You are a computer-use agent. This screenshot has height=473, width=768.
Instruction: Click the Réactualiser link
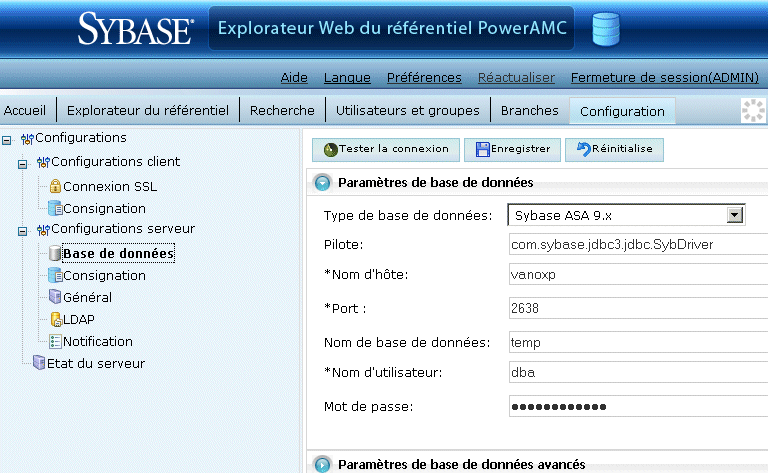click(516, 77)
